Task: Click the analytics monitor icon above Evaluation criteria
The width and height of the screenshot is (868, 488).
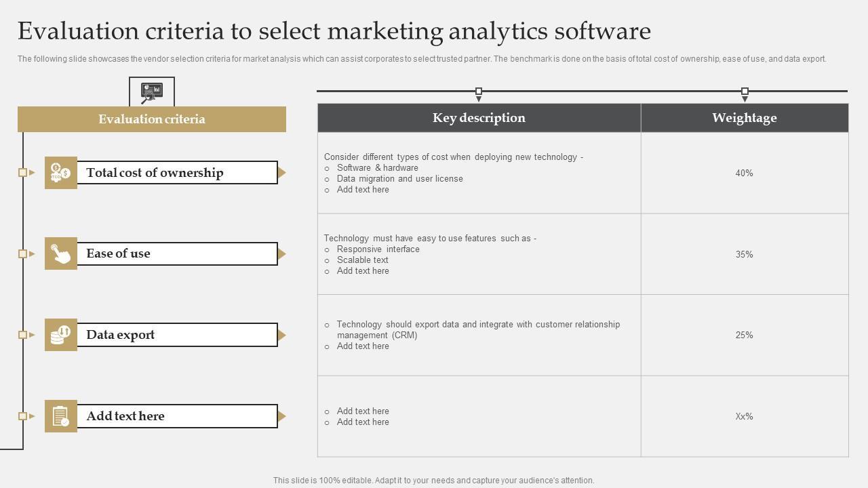Action: pos(152,92)
